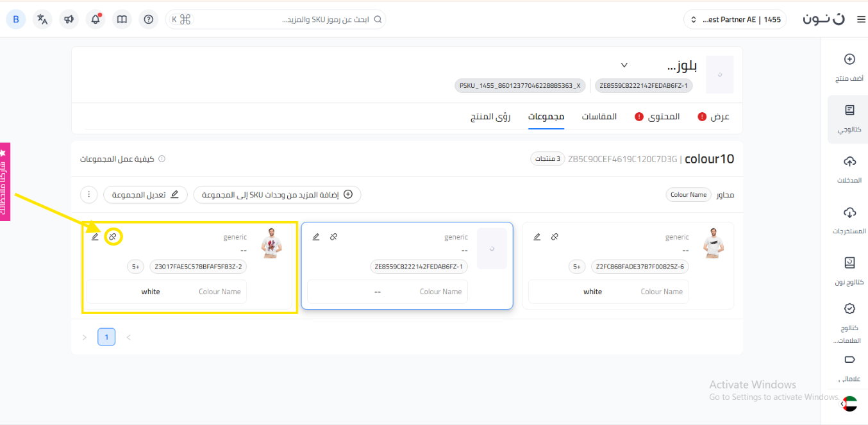Expand the product title chevron
This screenshot has width=868, height=425.
tap(624, 65)
